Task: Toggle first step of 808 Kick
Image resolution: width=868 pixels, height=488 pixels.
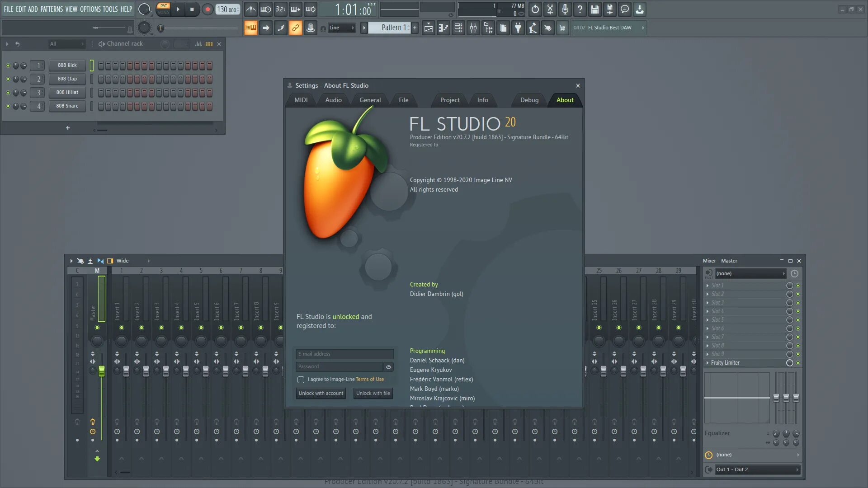Action: (101, 66)
